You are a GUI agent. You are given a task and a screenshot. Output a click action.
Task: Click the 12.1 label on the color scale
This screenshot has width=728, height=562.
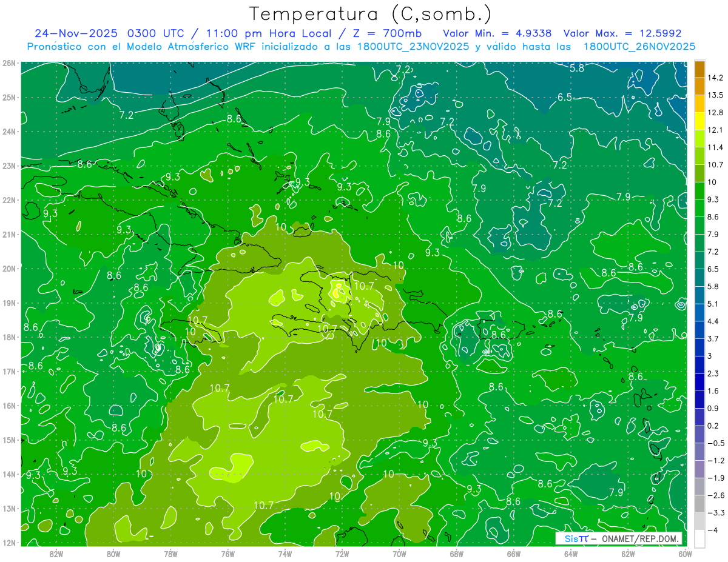pos(716,130)
